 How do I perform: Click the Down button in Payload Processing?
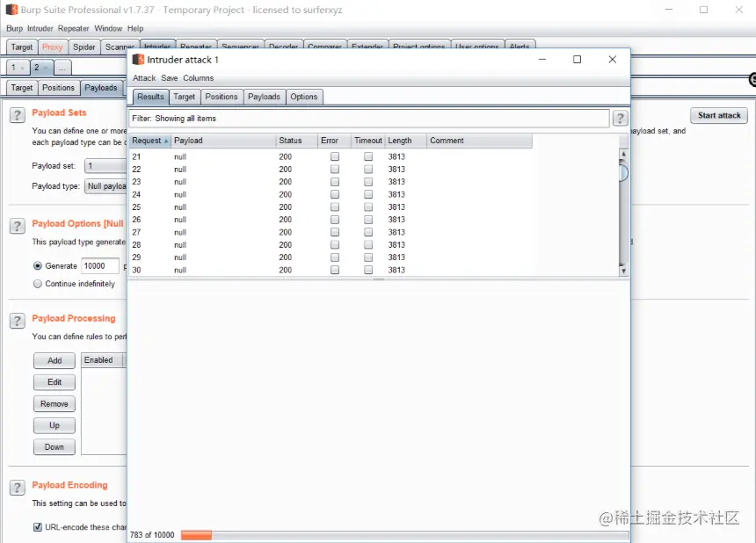click(55, 447)
